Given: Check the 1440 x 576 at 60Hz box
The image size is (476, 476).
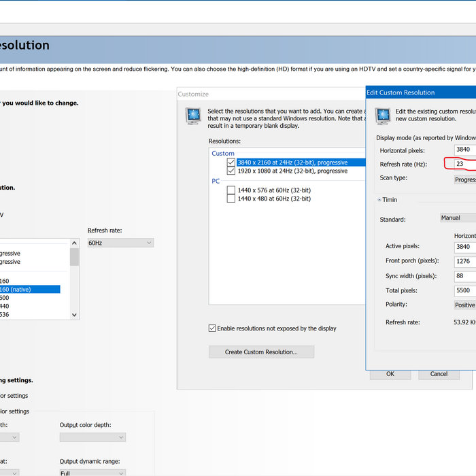Looking at the screenshot, I should pos(231,190).
